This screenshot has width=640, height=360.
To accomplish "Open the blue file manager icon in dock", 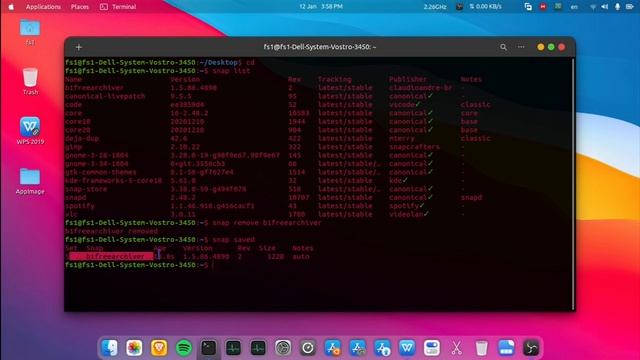I will pos(506,348).
